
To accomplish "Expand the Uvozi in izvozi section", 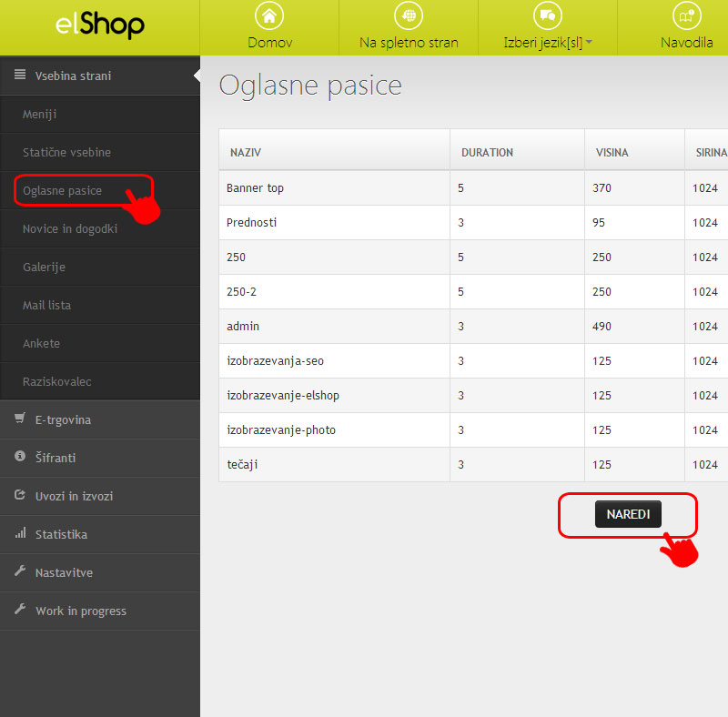I will pyautogui.click(x=100, y=496).
